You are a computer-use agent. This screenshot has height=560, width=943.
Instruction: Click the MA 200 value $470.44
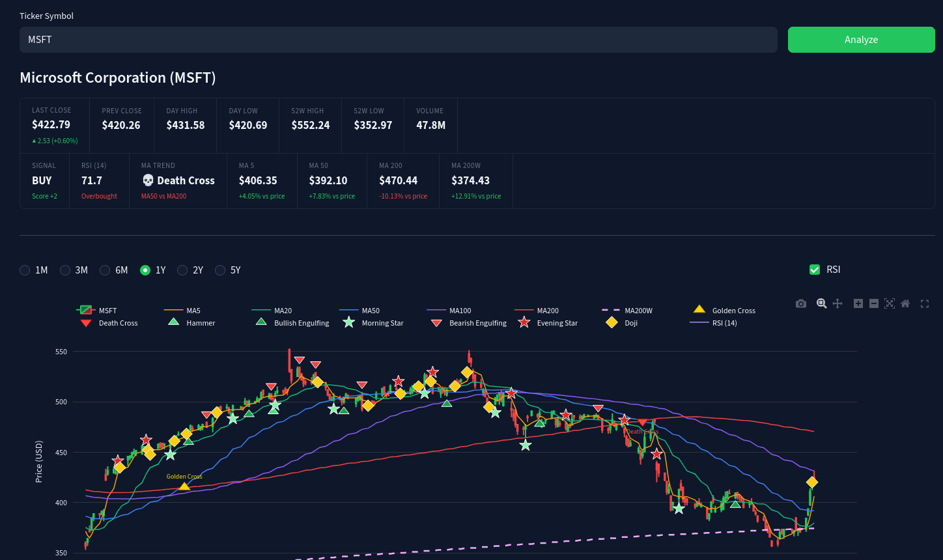pos(399,180)
